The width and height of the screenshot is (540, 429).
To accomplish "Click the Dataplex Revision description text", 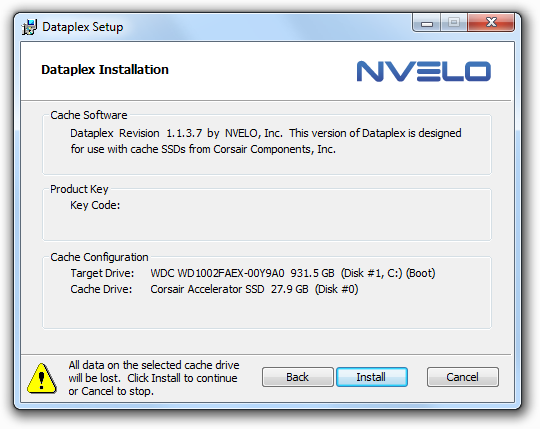I will (266, 141).
